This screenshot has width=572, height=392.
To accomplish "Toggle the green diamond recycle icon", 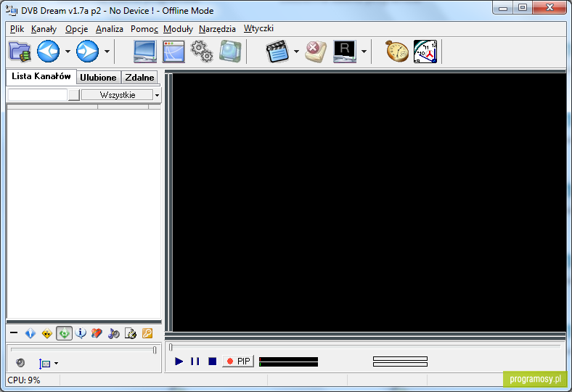I will click(x=64, y=333).
